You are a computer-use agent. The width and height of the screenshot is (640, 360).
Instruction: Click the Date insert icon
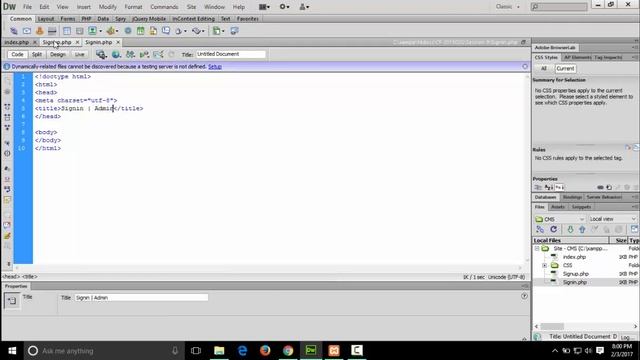(140, 31)
